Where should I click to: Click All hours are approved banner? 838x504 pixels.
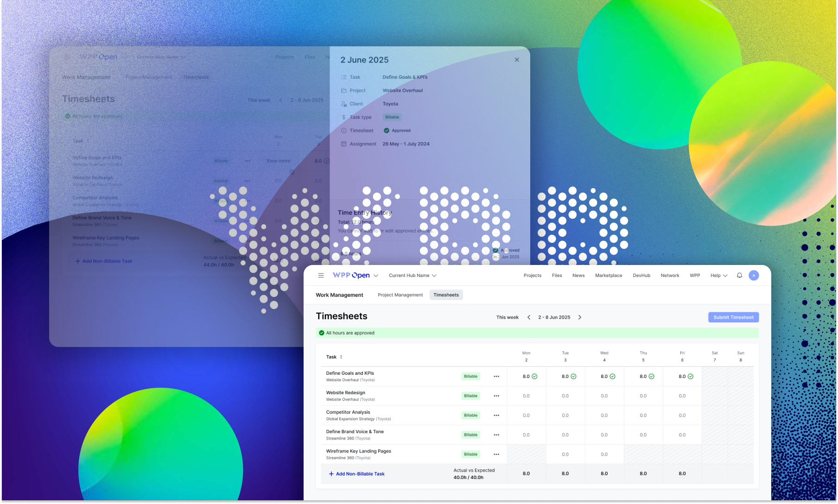[537, 333]
